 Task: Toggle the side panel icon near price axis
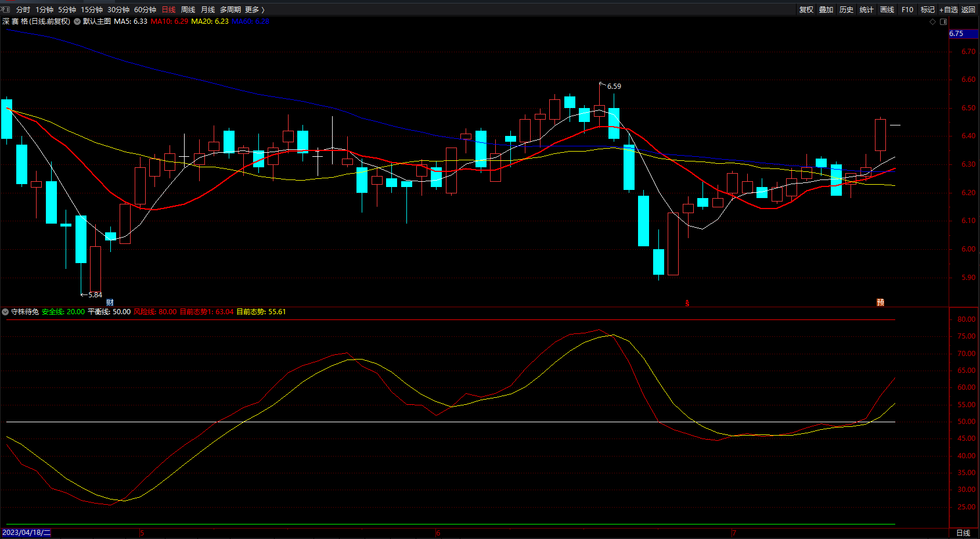(943, 21)
